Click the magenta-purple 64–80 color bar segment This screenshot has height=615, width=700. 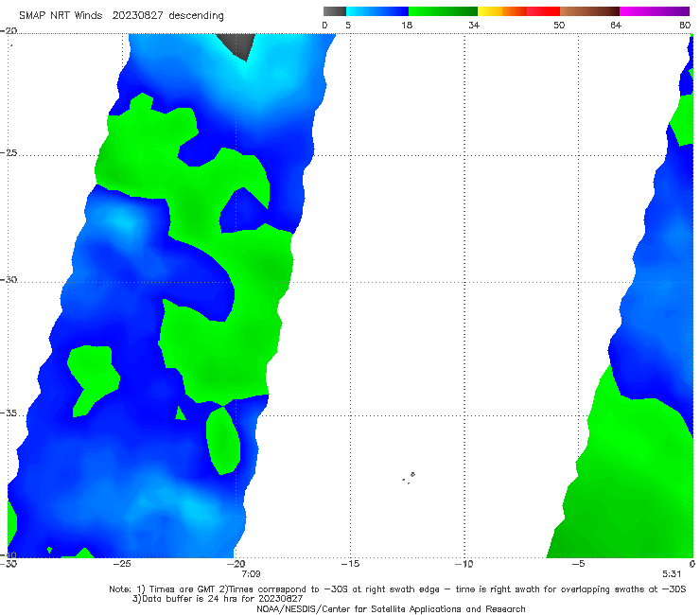[655, 11]
